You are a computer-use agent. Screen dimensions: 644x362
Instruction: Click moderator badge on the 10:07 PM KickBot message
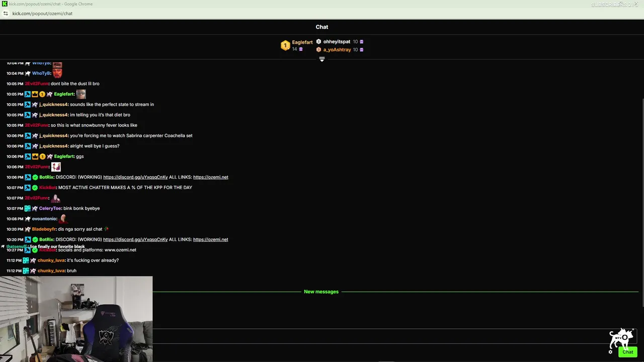(x=28, y=188)
